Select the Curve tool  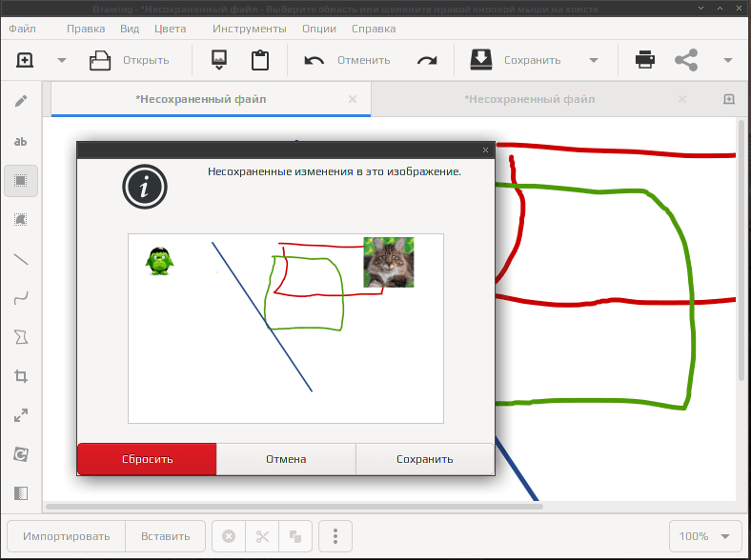pos(21,298)
